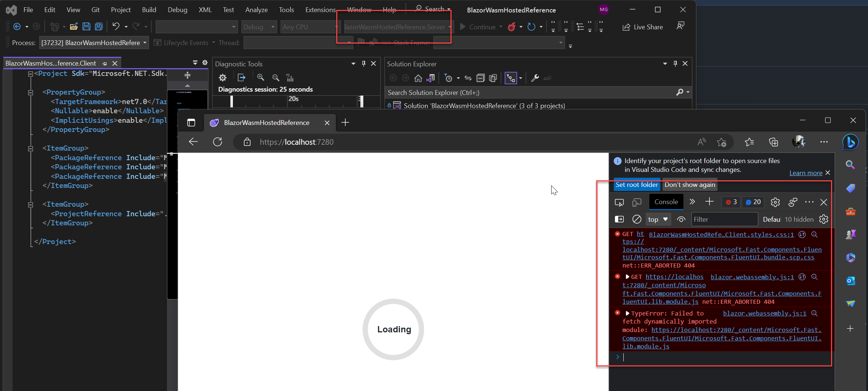Select the Inspect element tool in DevTools
Image resolution: width=868 pixels, height=391 pixels.
click(619, 202)
